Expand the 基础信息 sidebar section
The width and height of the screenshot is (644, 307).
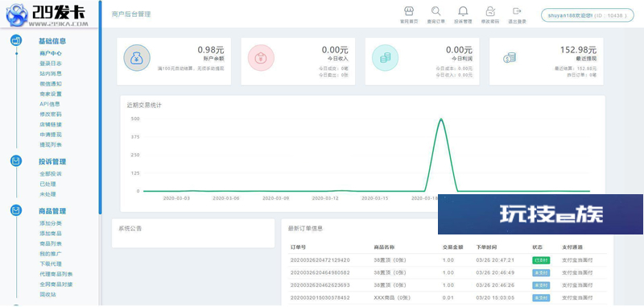pyautogui.click(x=52, y=41)
